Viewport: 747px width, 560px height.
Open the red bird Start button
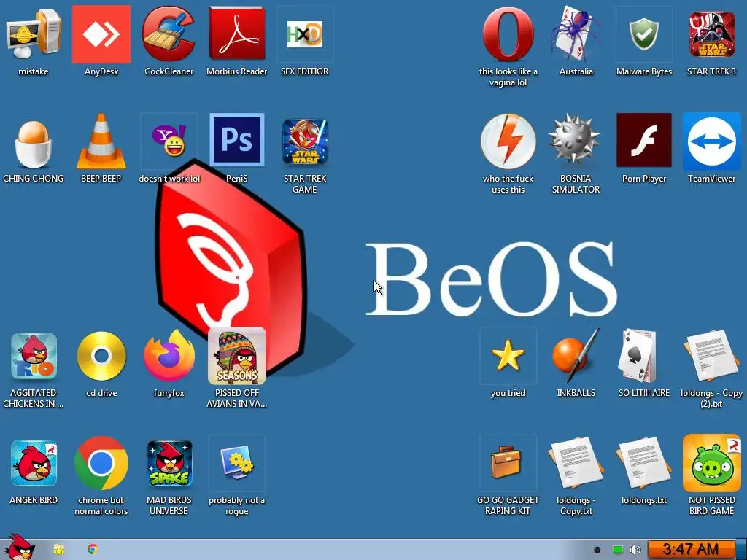click(x=19, y=547)
